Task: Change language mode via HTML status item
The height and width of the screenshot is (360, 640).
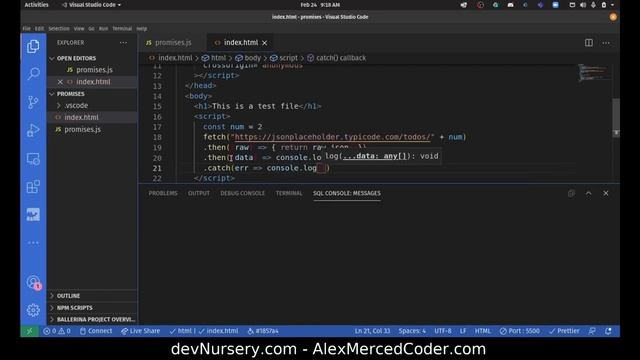Action: tap(482, 331)
